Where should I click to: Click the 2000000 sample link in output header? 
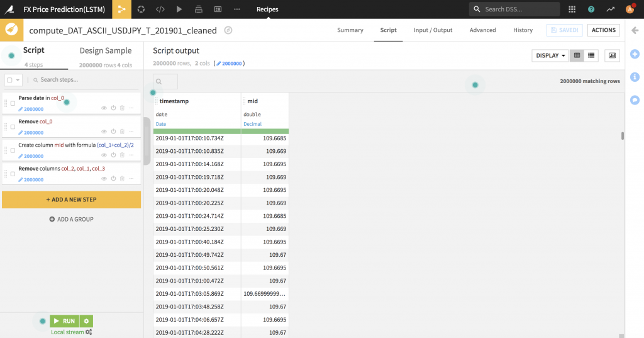tap(229, 64)
